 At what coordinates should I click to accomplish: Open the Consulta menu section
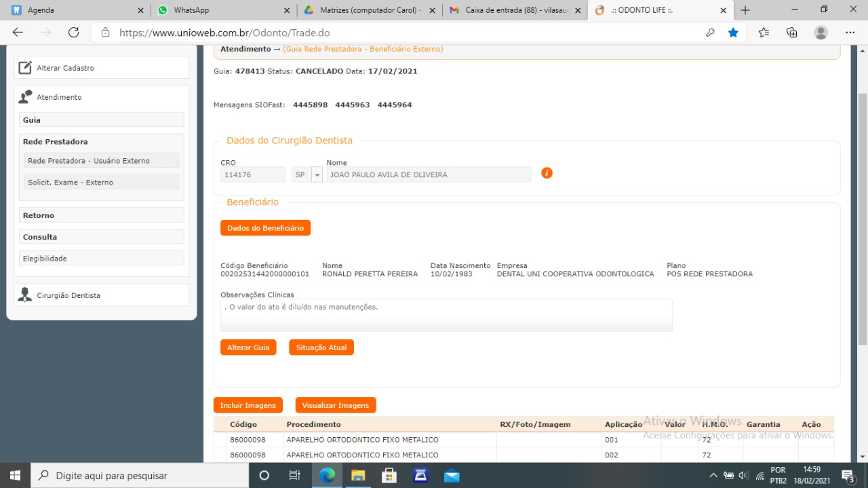coord(102,236)
